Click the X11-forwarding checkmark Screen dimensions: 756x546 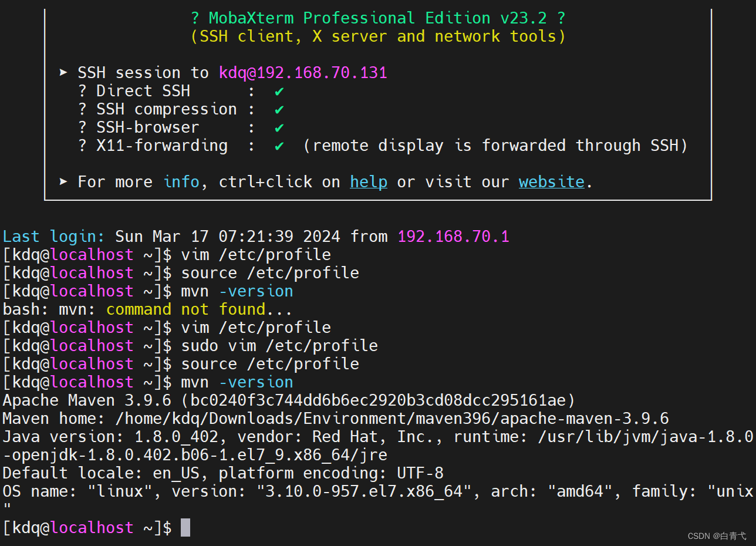[279, 146]
